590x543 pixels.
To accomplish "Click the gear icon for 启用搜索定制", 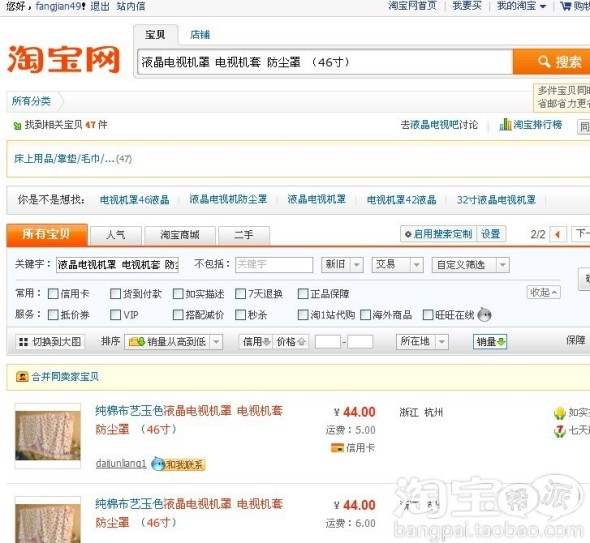I will (x=408, y=234).
